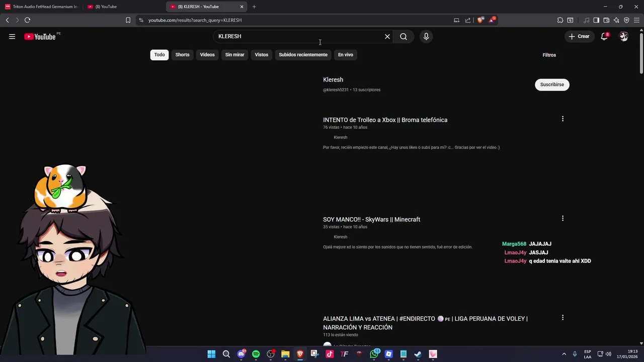Select the Todo filter chip
Image resolution: width=644 pixels, height=362 pixels.
coord(159,55)
